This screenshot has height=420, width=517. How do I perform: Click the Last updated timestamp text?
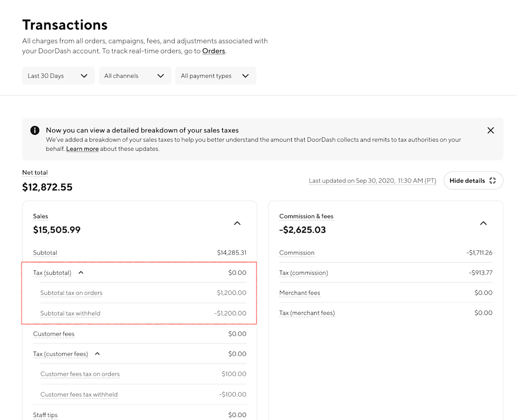click(x=372, y=180)
